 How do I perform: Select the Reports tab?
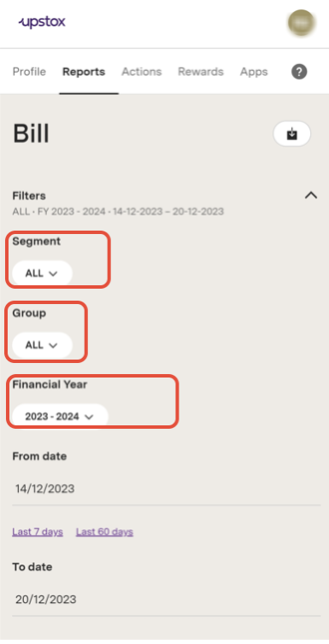click(84, 72)
